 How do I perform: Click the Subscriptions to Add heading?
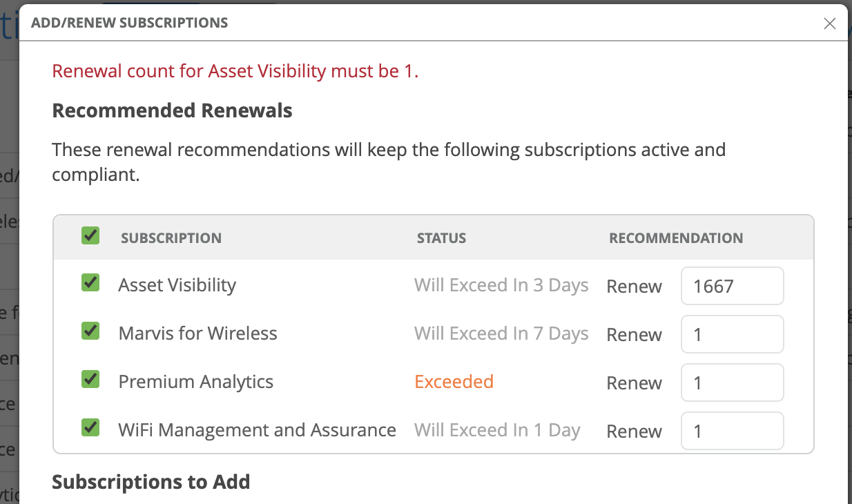[x=151, y=481]
